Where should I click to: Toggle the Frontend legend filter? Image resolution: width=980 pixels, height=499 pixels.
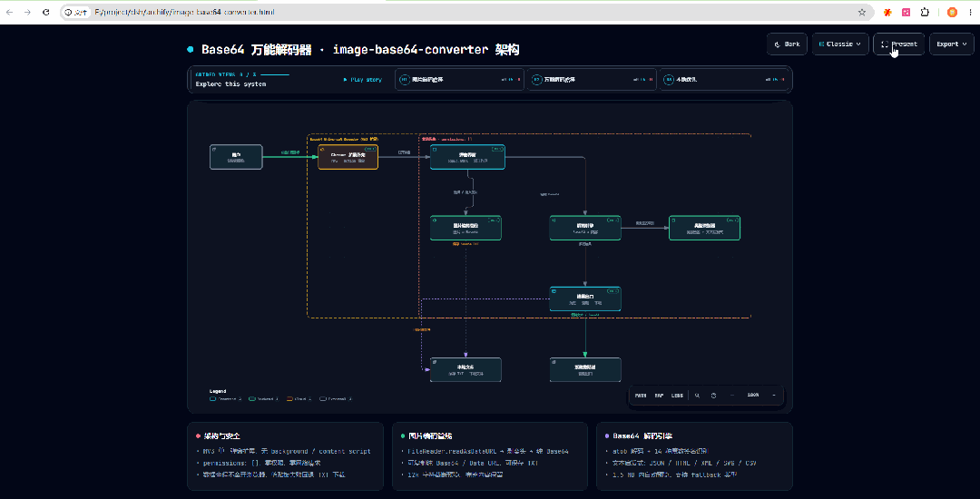(226, 398)
